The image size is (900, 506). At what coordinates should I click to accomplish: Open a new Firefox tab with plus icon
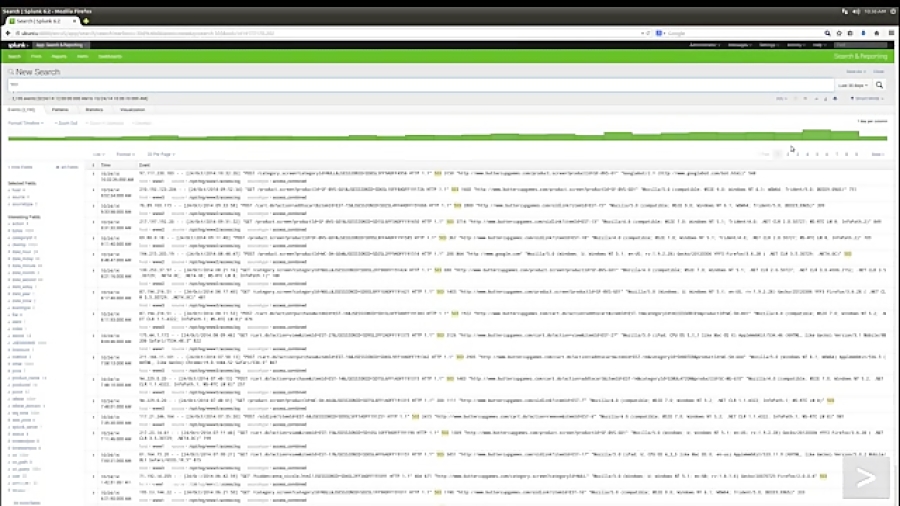(86, 21)
